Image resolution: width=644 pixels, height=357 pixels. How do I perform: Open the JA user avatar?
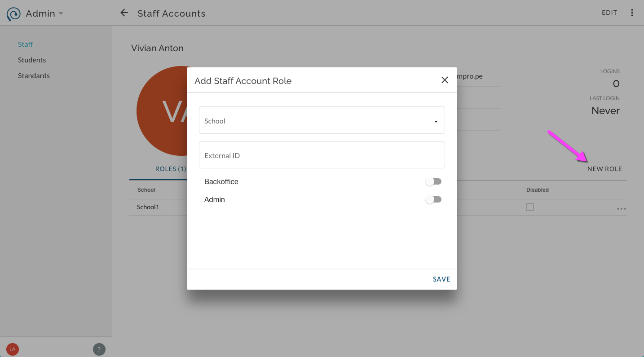click(x=13, y=349)
